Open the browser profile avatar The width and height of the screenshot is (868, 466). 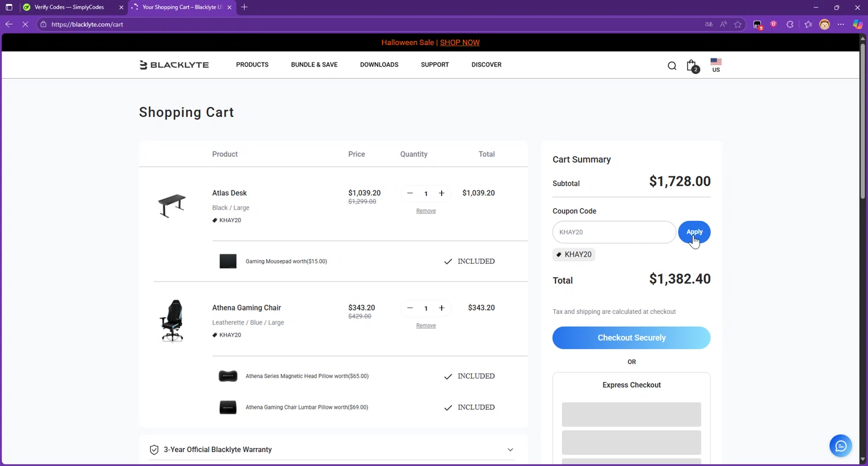(x=825, y=24)
